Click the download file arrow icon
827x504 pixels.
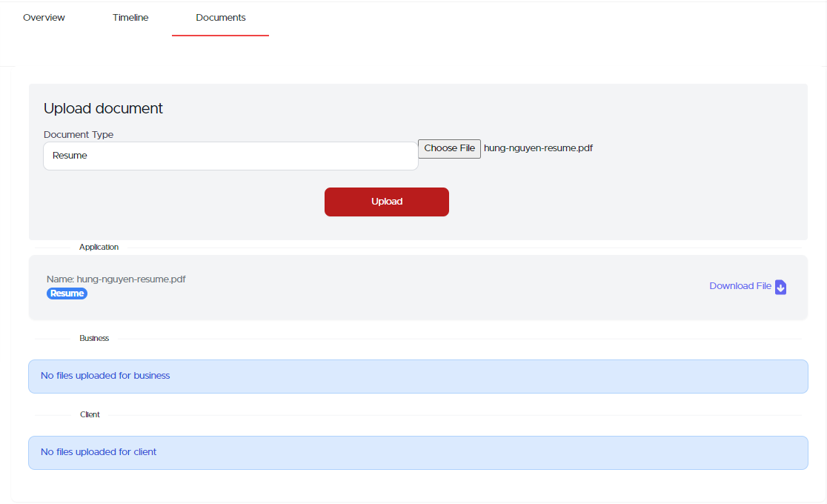coord(780,287)
